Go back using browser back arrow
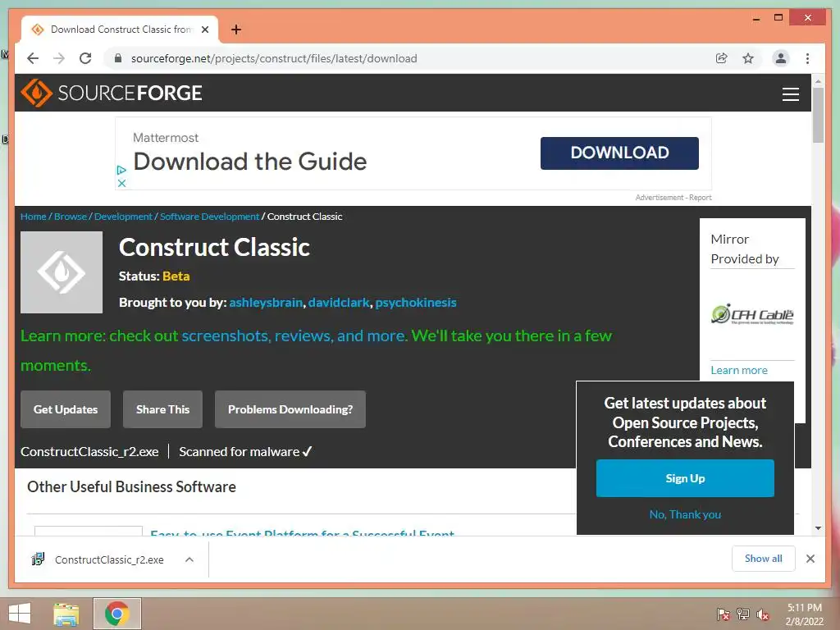This screenshot has width=840, height=630. (x=33, y=58)
